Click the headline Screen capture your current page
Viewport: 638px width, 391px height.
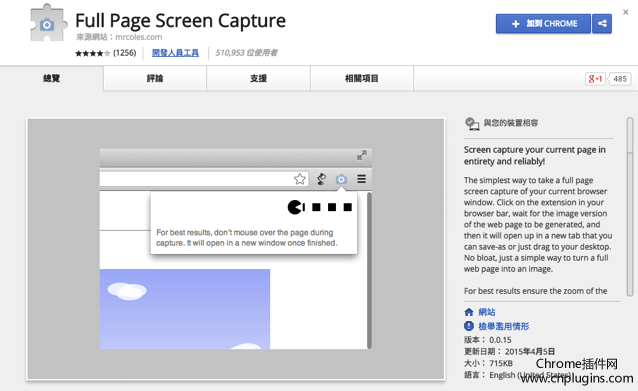click(x=535, y=155)
